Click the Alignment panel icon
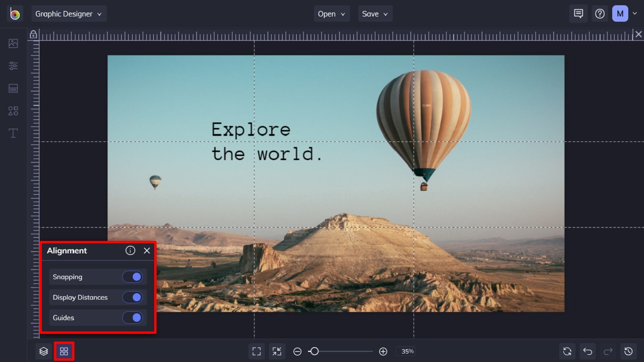The width and height of the screenshot is (644, 362). pyautogui.click(x=64, y=351)
